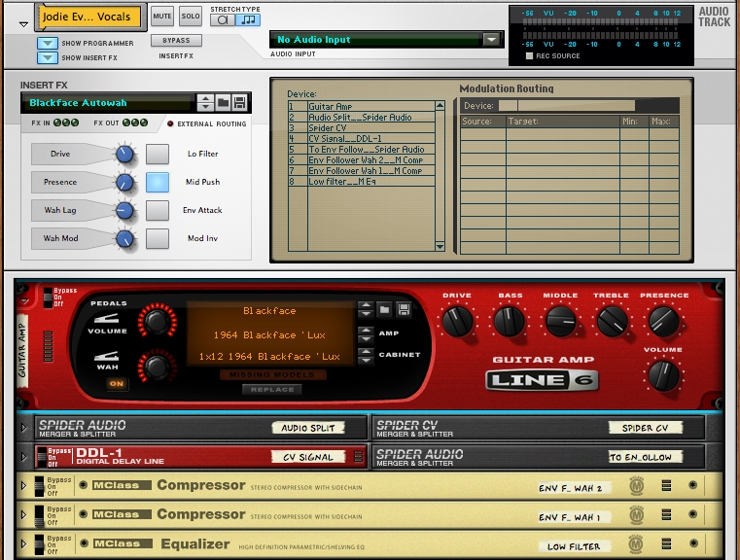Viewport: 740px width, 560px height.
Task: Select Audio Split__Spider Audio in device list
Action: tap(362, 117)
